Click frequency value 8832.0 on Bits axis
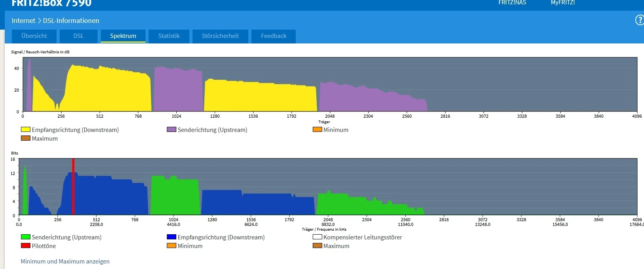The height and width of the screenshot is (269, 644). coord(328,224)
